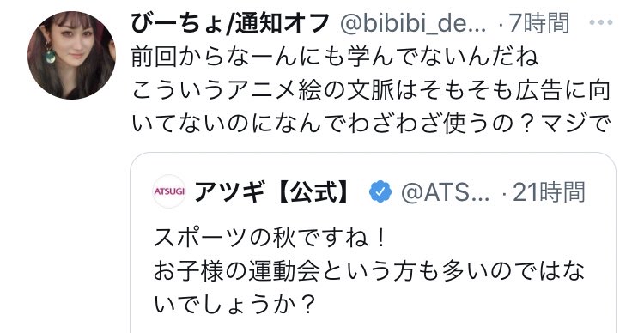Open quoted tweet text スポーツの秋ですね！

tap(270, 239)
